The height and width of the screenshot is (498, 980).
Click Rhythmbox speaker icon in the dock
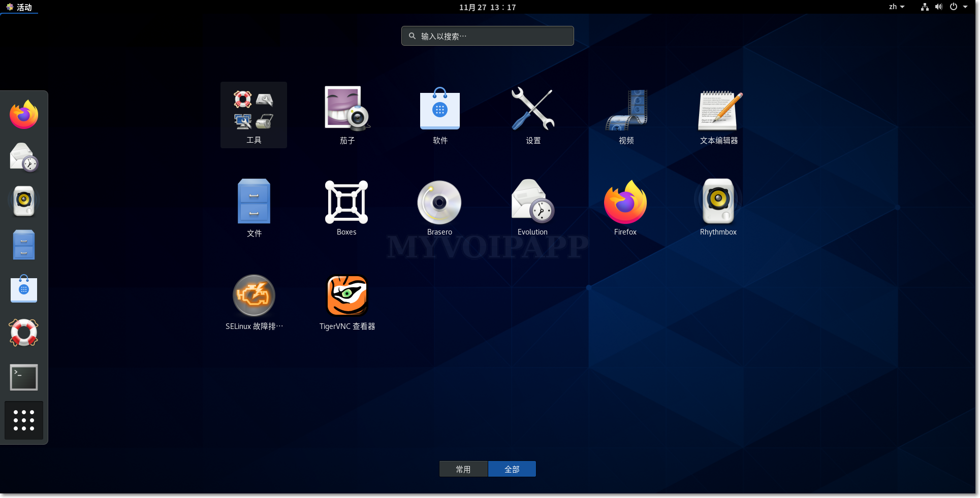coord(24,201)
